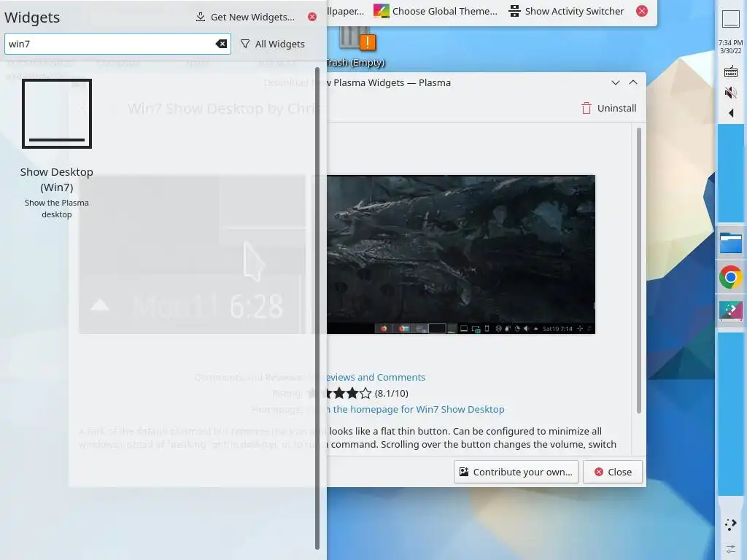Launch Google Chrome from panel

[731, 277]
